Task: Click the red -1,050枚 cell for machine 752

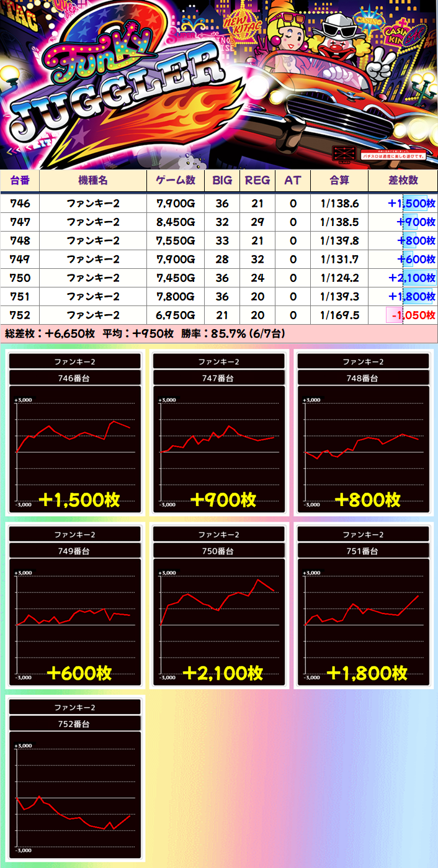Action: click(410, 315)
